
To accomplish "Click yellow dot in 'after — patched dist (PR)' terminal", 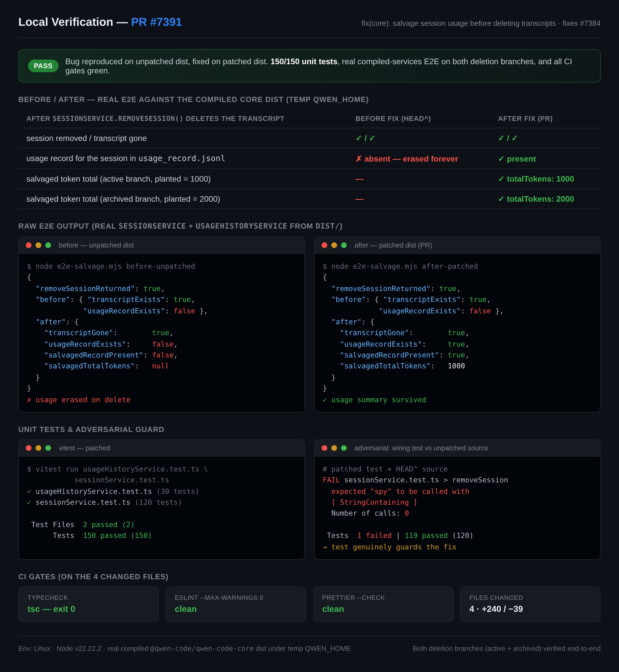I will click(334, 245).
